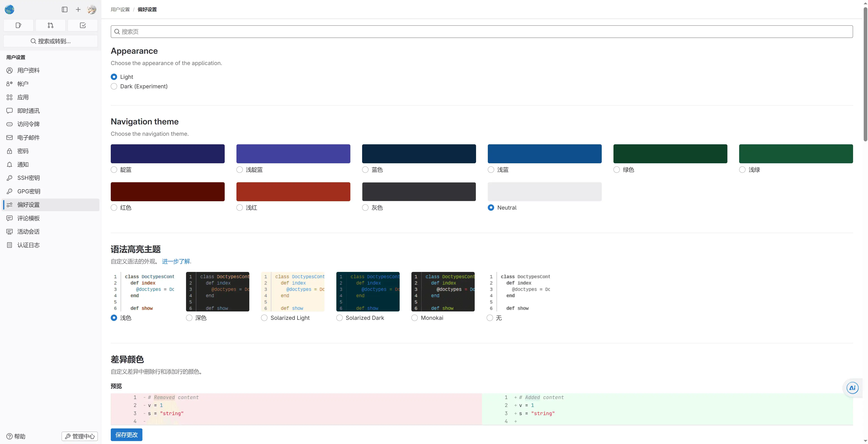The width and height of the screenshot is (868, 444).
Task: Select the 浅蓝 navigation theme radio
Action: 491,170
